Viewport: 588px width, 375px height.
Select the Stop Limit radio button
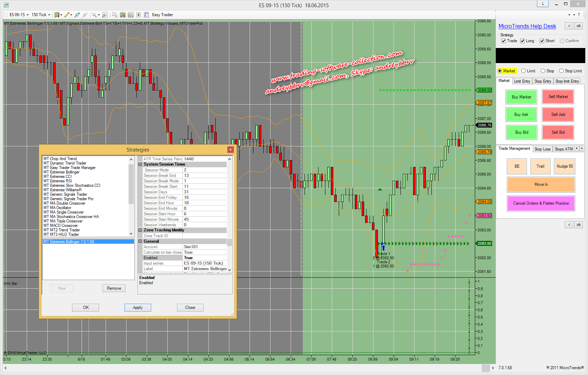561,71
